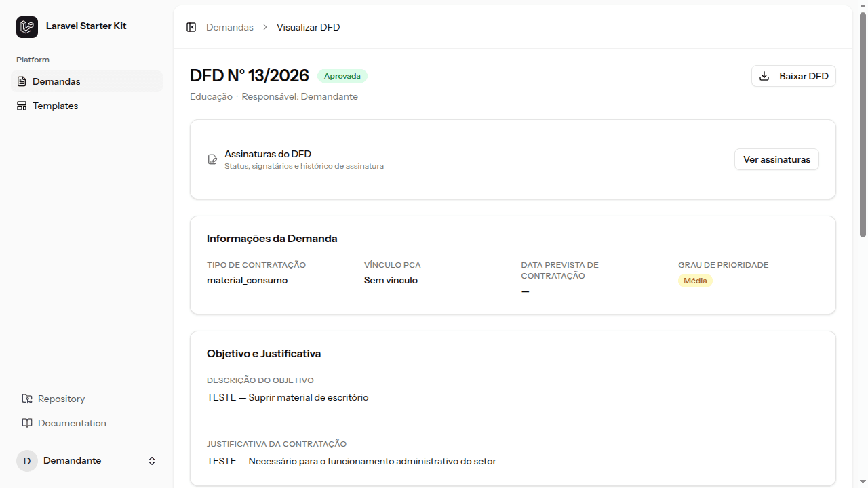Click the Vínculo PCA label
The height and width of the screenshot is (488, 868).
(x=393, y=265)
